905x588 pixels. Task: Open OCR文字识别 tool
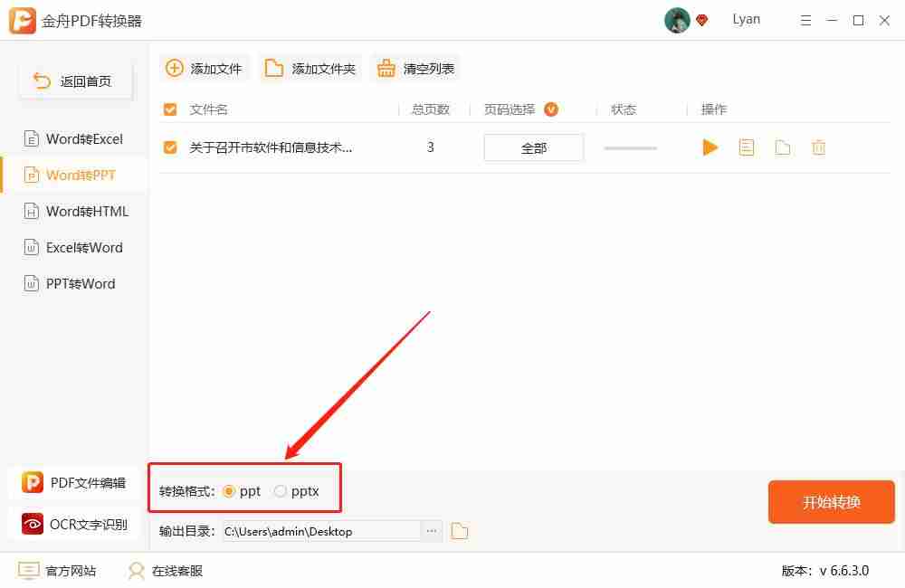pos(74,524)
